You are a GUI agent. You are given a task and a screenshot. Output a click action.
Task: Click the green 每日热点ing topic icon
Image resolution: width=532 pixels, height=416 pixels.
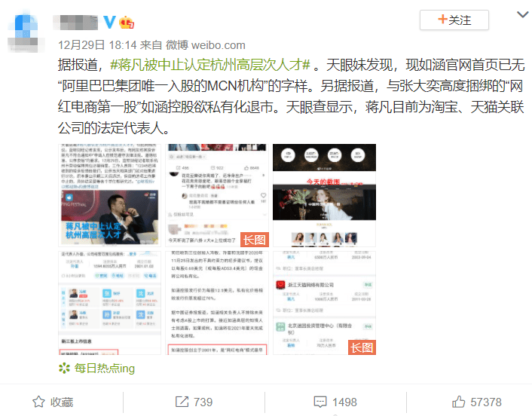(64, 369)
